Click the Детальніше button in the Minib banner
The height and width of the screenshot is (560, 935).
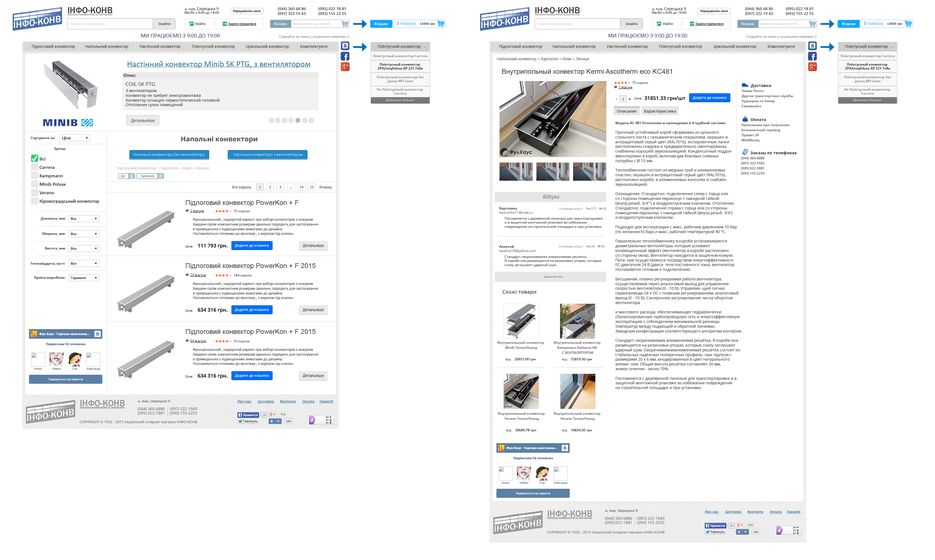143,120
